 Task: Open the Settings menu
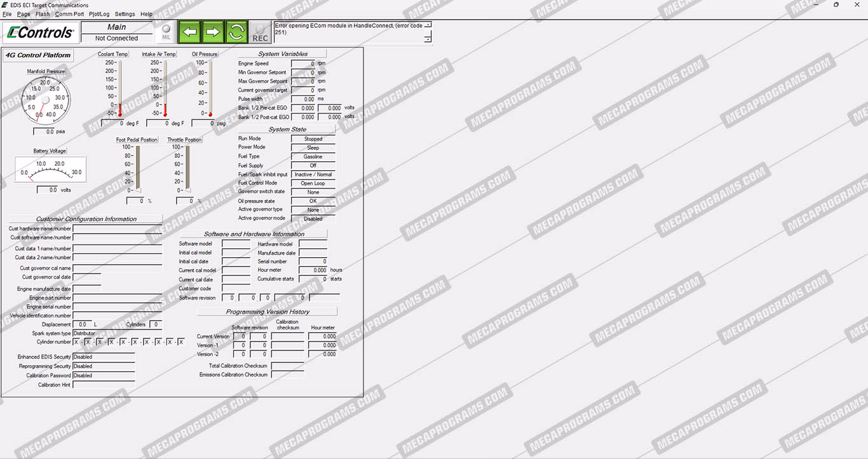point(125,14)
